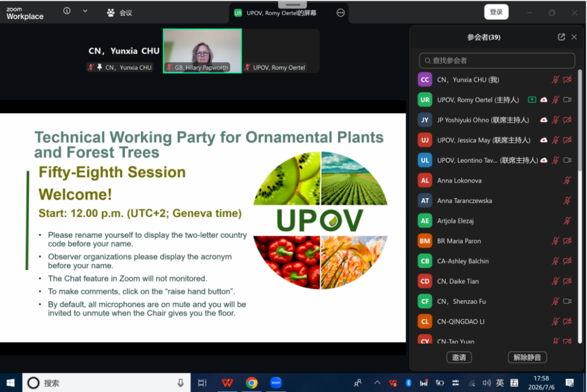Click the muted mic icon for Artjola Elezaj
The image size is (587, 392).
(567, 221)
